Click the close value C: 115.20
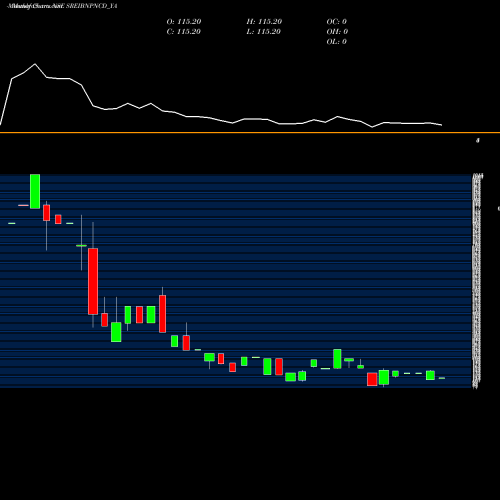This screenshot has width=500, height=500. click(184, 32)
